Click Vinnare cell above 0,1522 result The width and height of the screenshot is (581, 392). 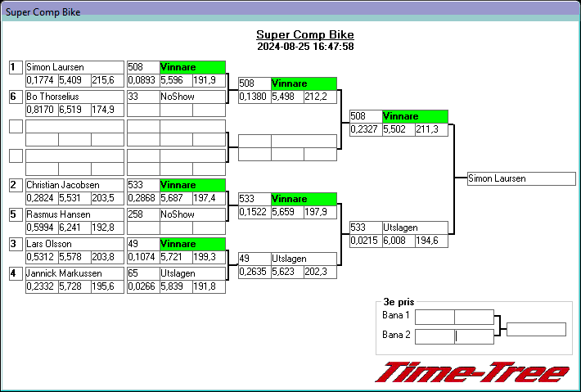[304, 199]
